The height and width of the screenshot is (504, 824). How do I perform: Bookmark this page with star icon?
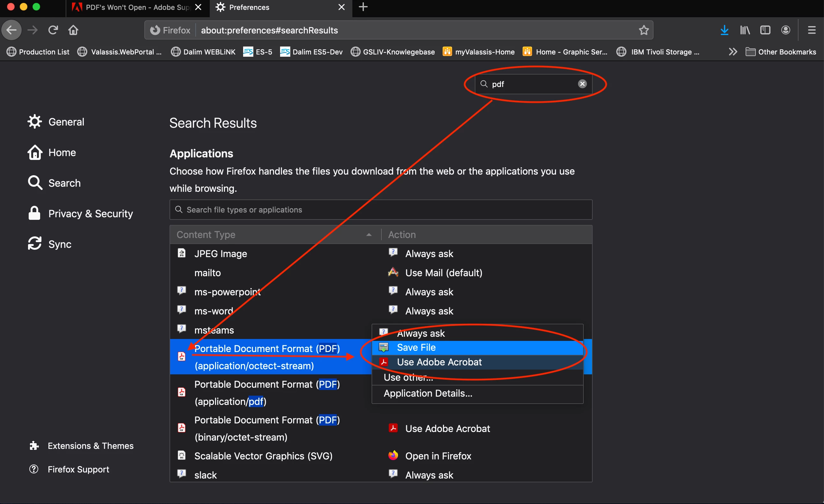644,30
